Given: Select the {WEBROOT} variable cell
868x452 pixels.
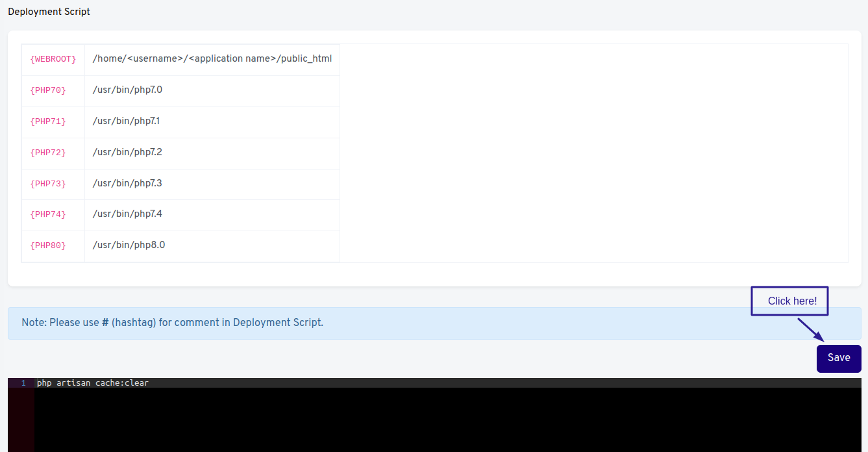Looking at the screenshot, I should tap(53, 60).
